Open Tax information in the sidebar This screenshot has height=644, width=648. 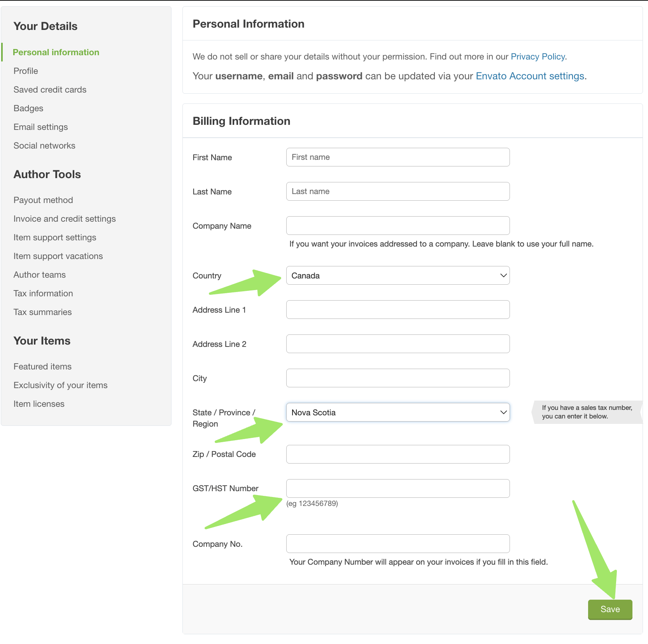pyautogui.click(x=43, y=294)
